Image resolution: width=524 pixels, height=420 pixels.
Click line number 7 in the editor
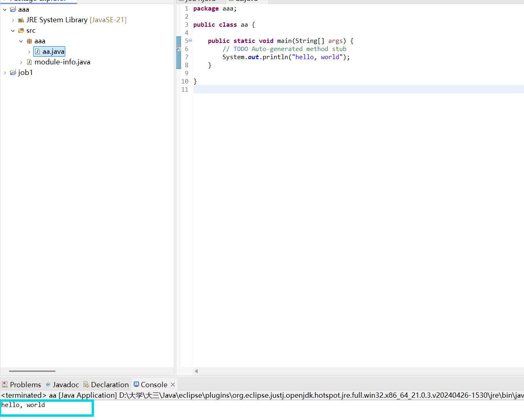click(x=186, y=57)
